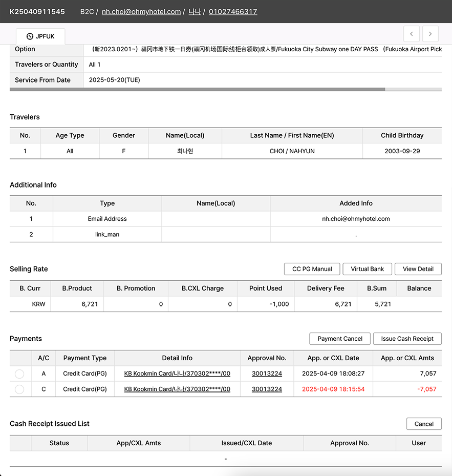This screenshot has height=476, width=452.
Task: Click Cancel in Cash Receipt Issued List
Action: pos(424,424)
